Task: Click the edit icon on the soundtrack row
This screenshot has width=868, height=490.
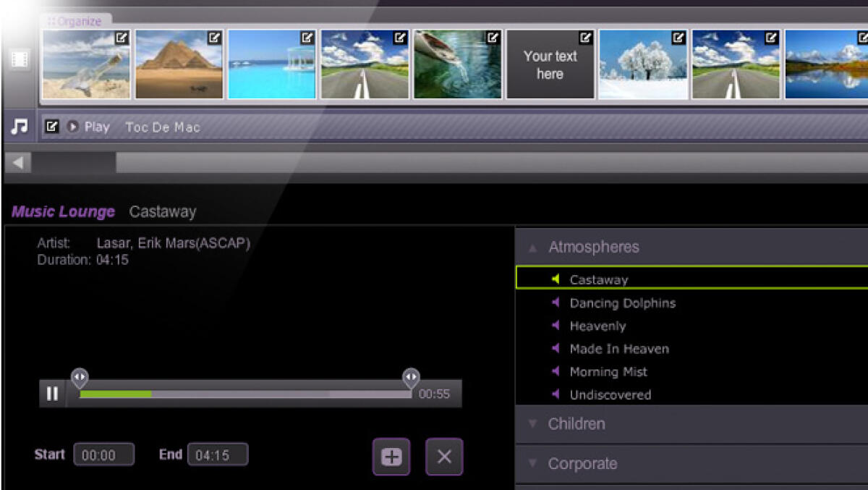Action: pyautogui.click(x=51, y=127)
